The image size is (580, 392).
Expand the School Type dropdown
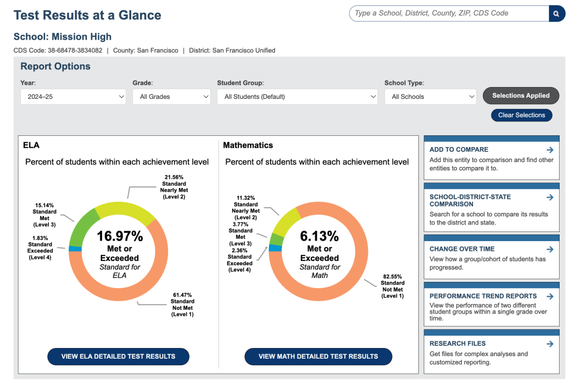coord(431,97)
